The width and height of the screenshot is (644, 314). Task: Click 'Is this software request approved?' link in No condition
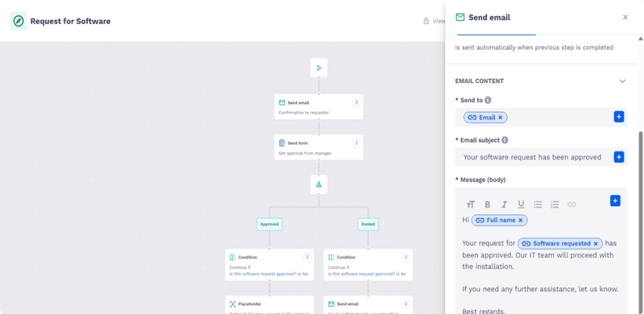pos(361,274)
